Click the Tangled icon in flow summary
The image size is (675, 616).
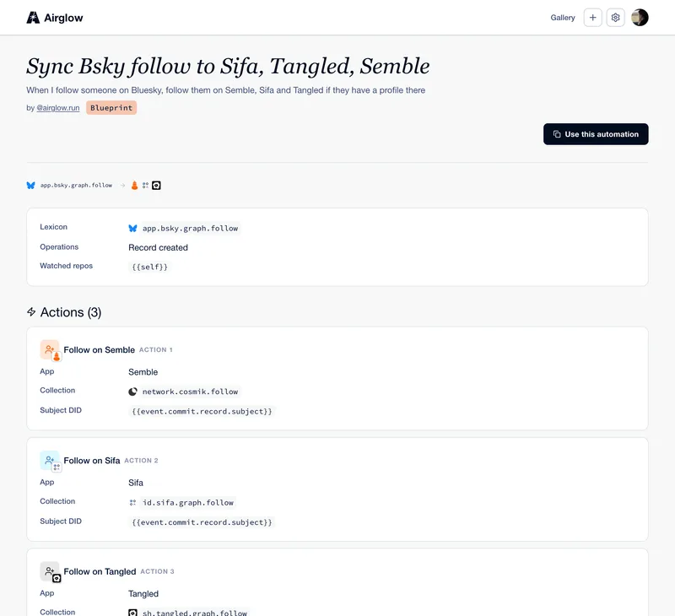156,186
